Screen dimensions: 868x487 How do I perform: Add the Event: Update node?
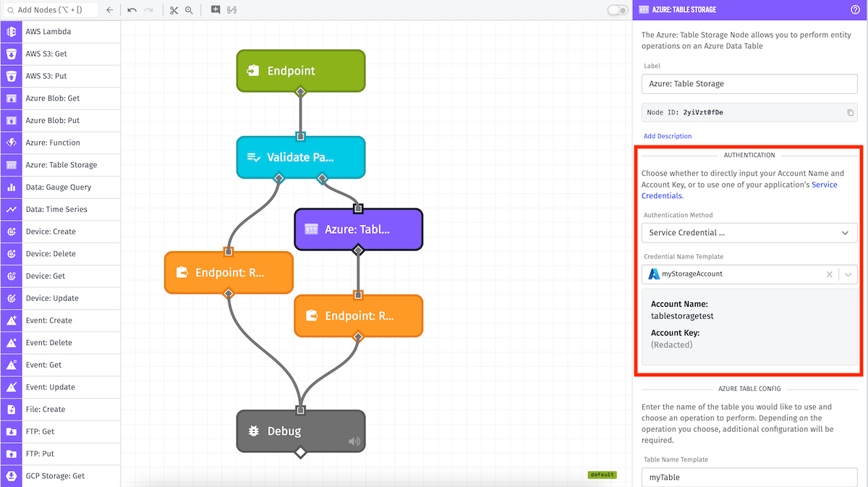coord(61,386)
